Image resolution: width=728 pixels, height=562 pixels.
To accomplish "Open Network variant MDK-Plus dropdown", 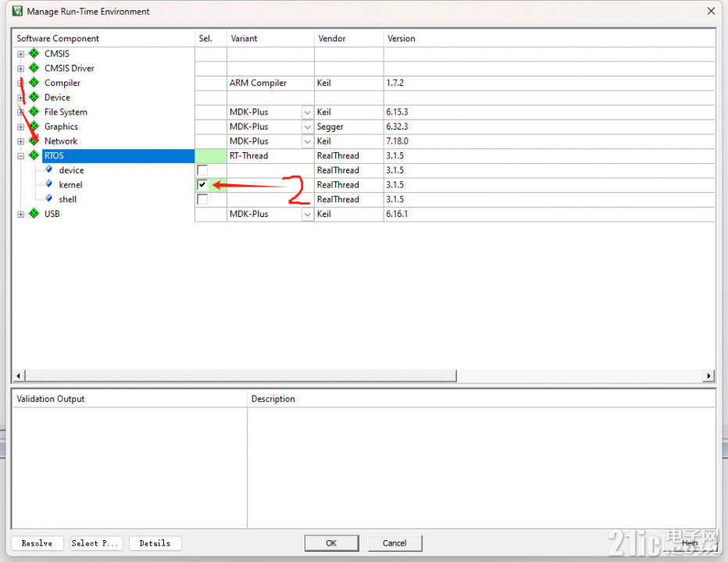I will 307,141.
